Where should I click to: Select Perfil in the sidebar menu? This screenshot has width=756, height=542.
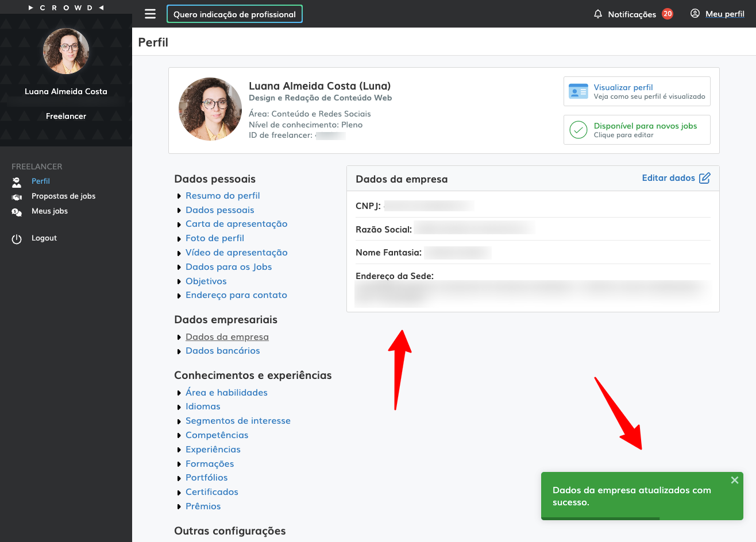pyautogui.click(x=41, y=181)
